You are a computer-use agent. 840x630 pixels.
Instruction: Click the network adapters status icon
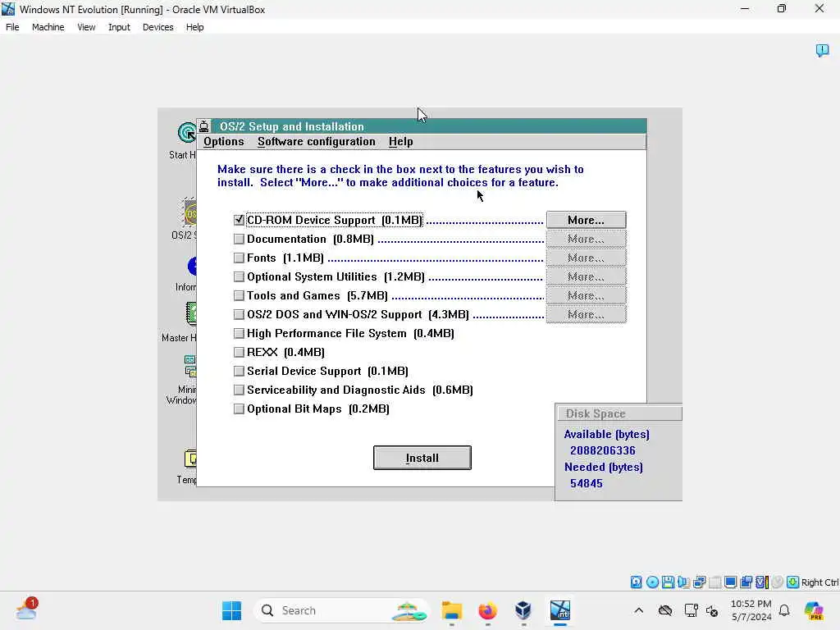[699, 582]
